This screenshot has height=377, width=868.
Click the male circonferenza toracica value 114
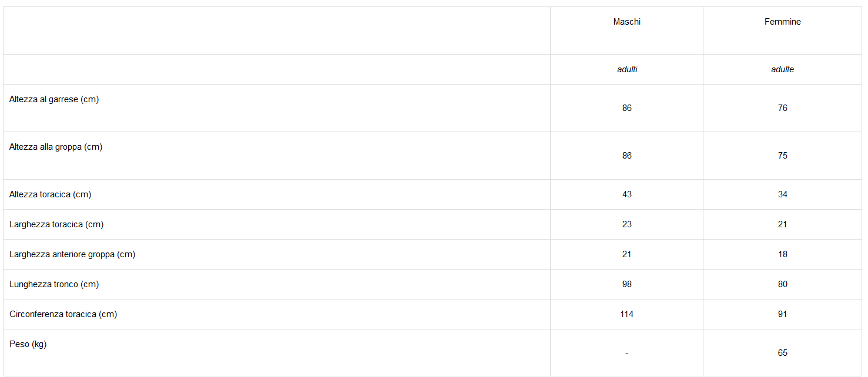(x=626, y=314)
